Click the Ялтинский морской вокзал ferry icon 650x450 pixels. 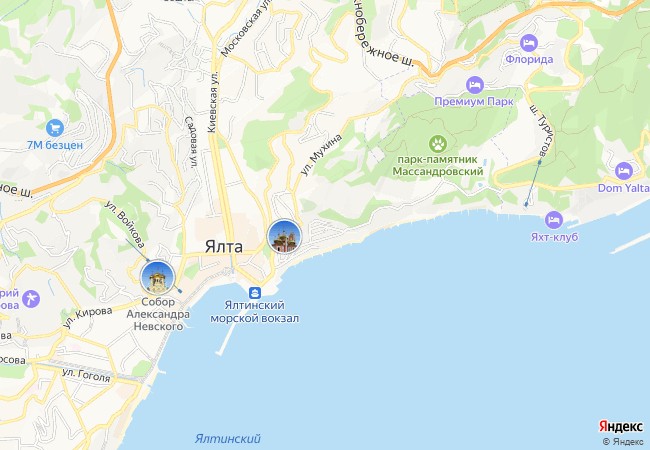255,293
